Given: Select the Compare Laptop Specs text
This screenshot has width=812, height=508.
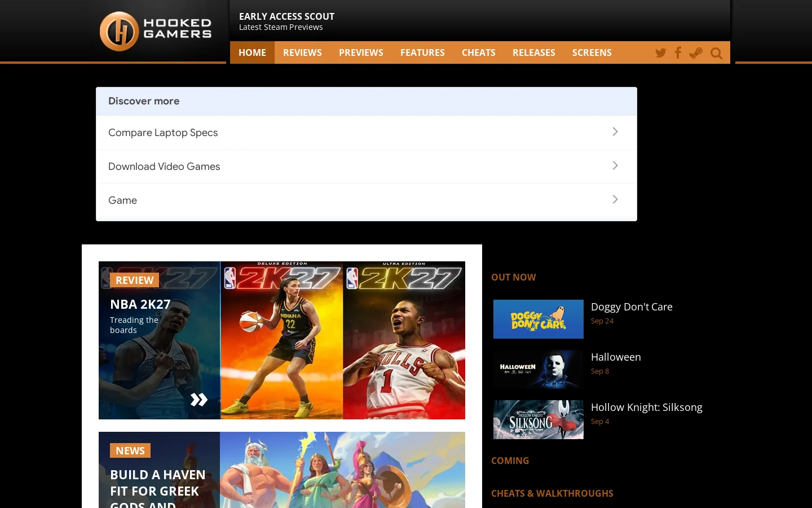Looking at the screenshot, I should pyautogui.click(x=163, y=133).
